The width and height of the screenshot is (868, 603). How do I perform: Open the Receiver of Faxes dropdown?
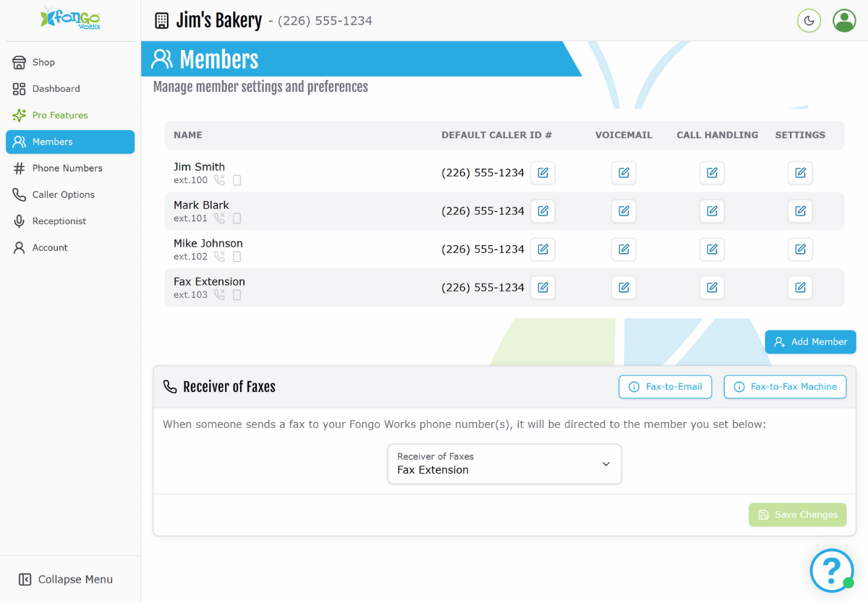click(x=504, y=463)
